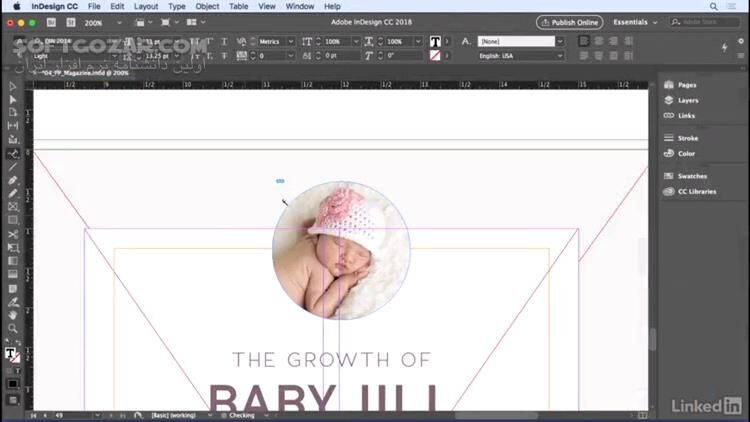The height and width of the screenshot is (422, 750).
Task: Open the CC Libraries panel
Action: click(x=696, y=191)
